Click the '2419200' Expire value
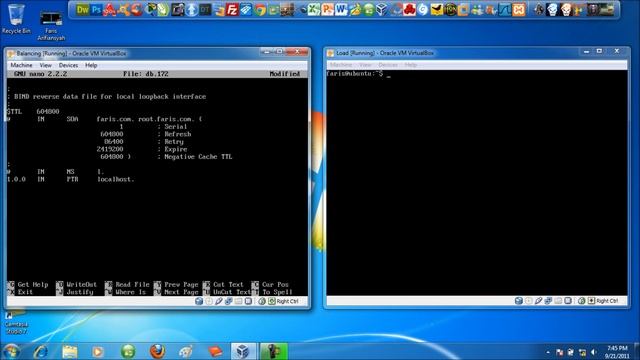This screenshot has height=360, width=640. (x=110, y=149)
